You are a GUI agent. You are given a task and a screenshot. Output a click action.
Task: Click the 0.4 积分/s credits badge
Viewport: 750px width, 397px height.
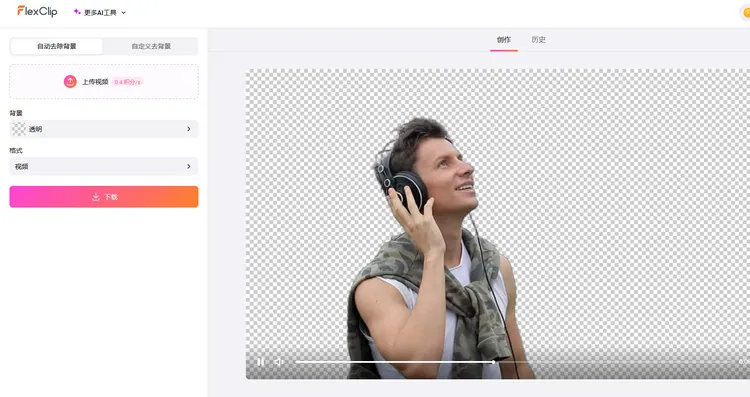point(128,82)
